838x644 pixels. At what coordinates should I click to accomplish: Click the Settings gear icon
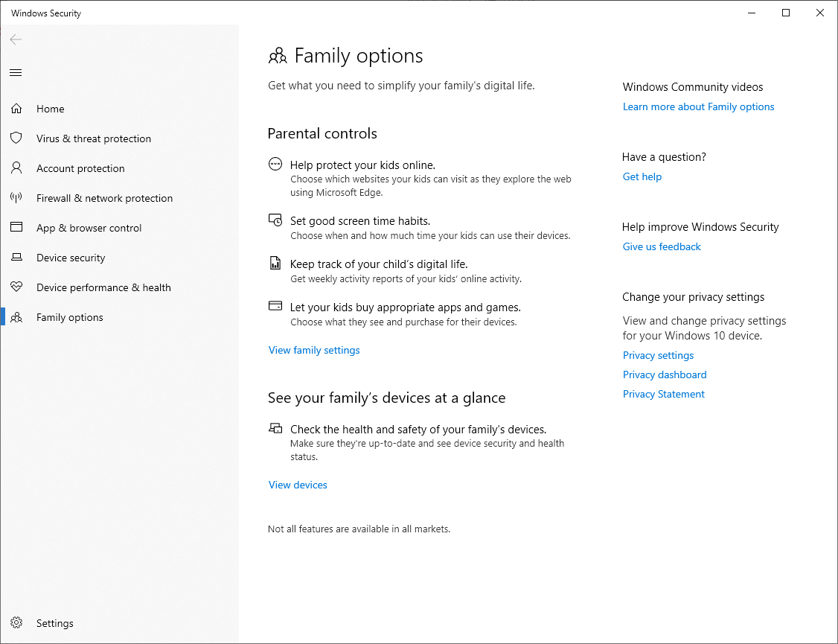point(16,622)
